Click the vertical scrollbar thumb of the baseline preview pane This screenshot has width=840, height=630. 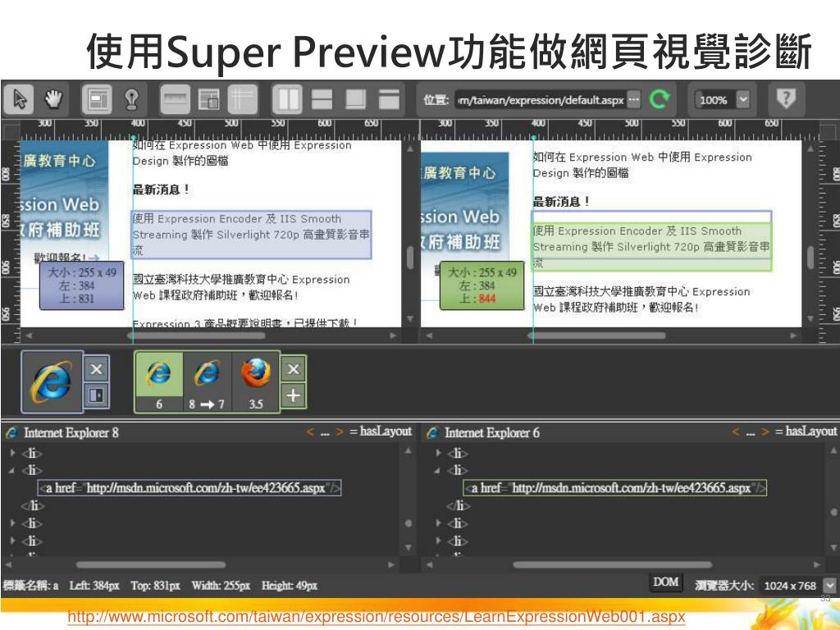point(410,257)
